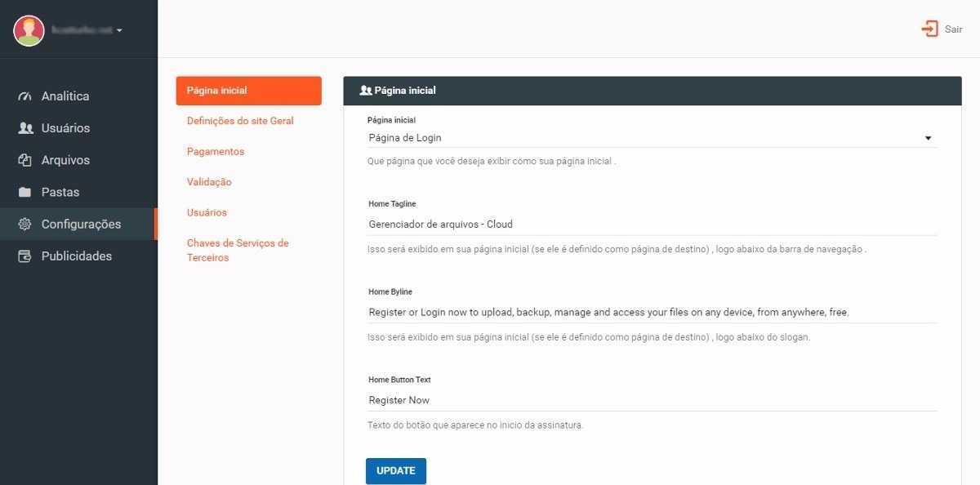Click the user avatar picture
The height and width of the screenshot is (485, 980).
click(29, 30)
